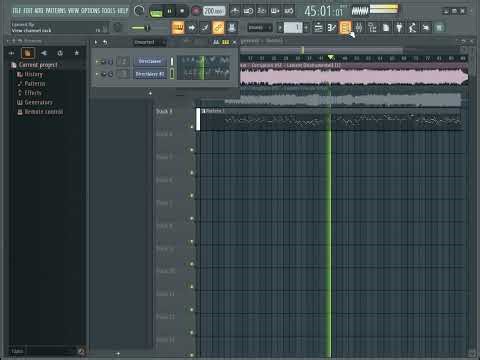Open the Patterns tree item
The width and height of the screenshot is (480, 360).
[x=31, y=83]
